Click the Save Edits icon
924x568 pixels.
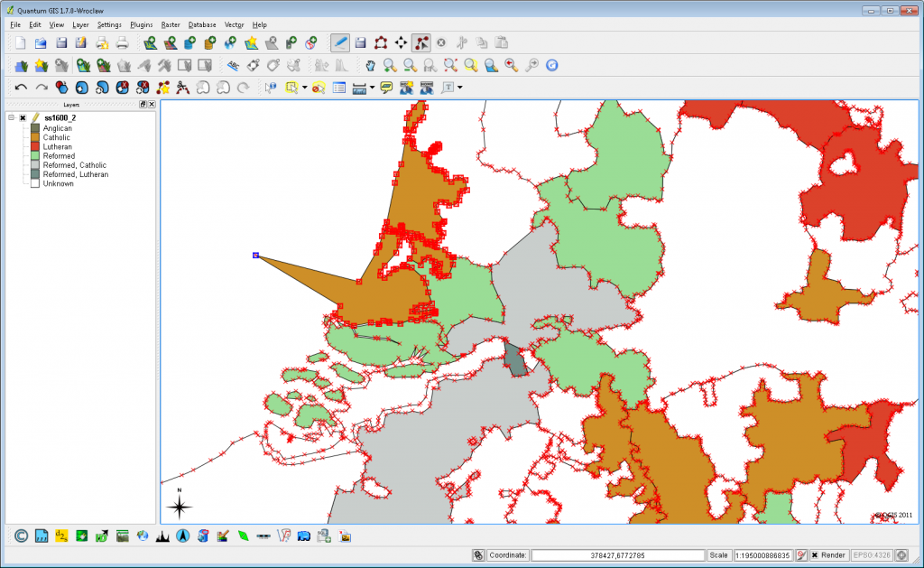point(361,43)
